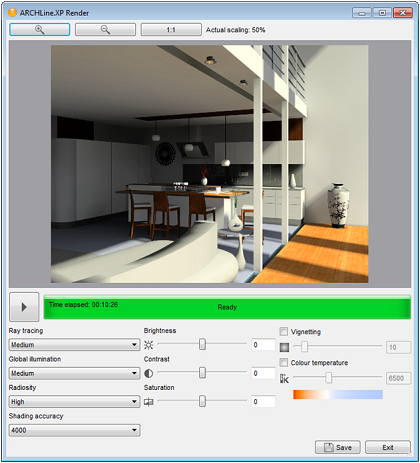Viewport: 420px width, 463px height.
Task: Open the Shading accuracy 4000 dropdown
Action: point(74,430)
